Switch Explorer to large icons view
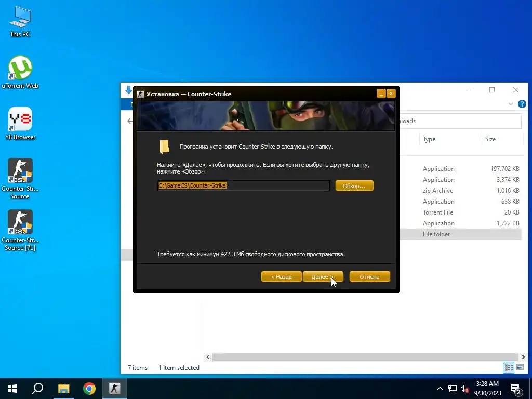The width and height of the screenshot is (532, 399). pos(520,367)
